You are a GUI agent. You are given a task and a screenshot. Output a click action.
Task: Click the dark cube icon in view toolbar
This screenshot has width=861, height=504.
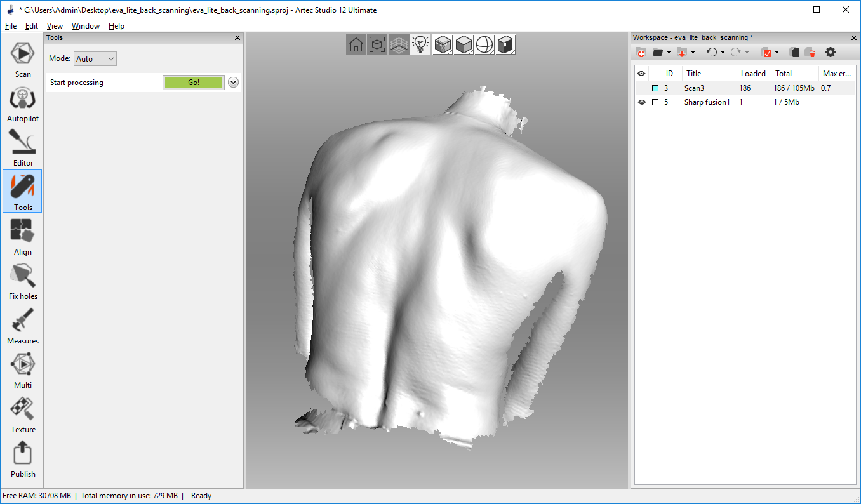coord(505,44)
